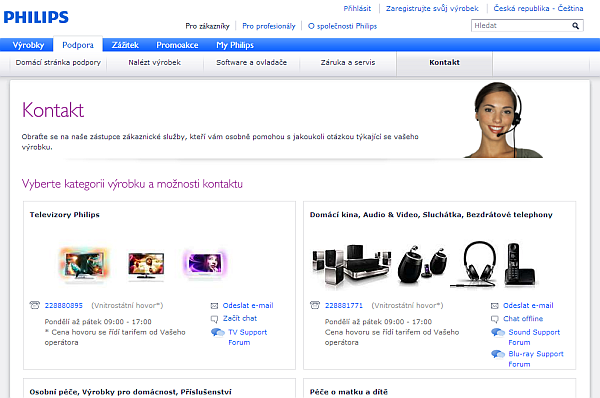This screenshot has height=398, width=600.
Task: Click the Philips logo
Action: pyautogui.click(x=36, y=17)
